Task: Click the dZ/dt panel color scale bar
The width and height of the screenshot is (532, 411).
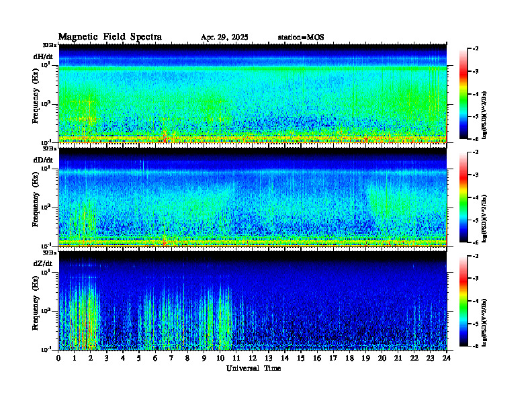Action: (x=463, y=301)
